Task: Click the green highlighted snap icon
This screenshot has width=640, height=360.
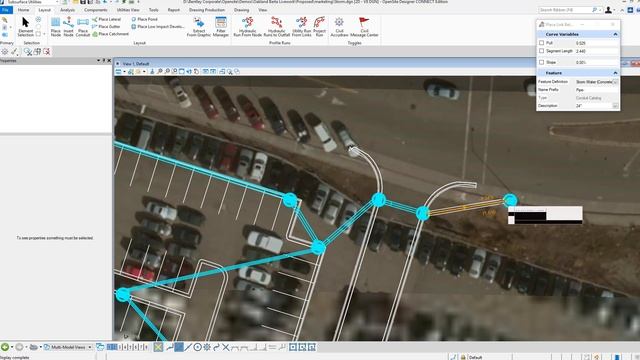Action: click(158, 347)
